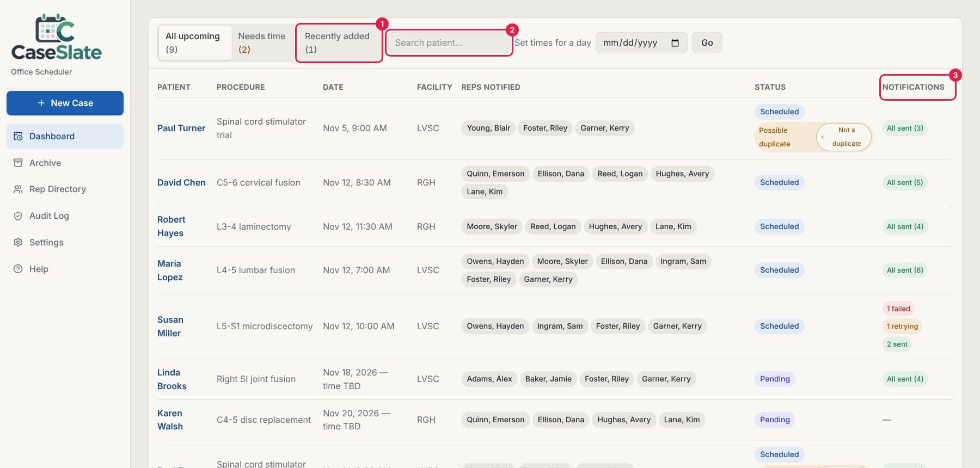Screen dimensions: 980x468
Task: Click the Baker, Jamie rep chip
Action: (548, 379)
